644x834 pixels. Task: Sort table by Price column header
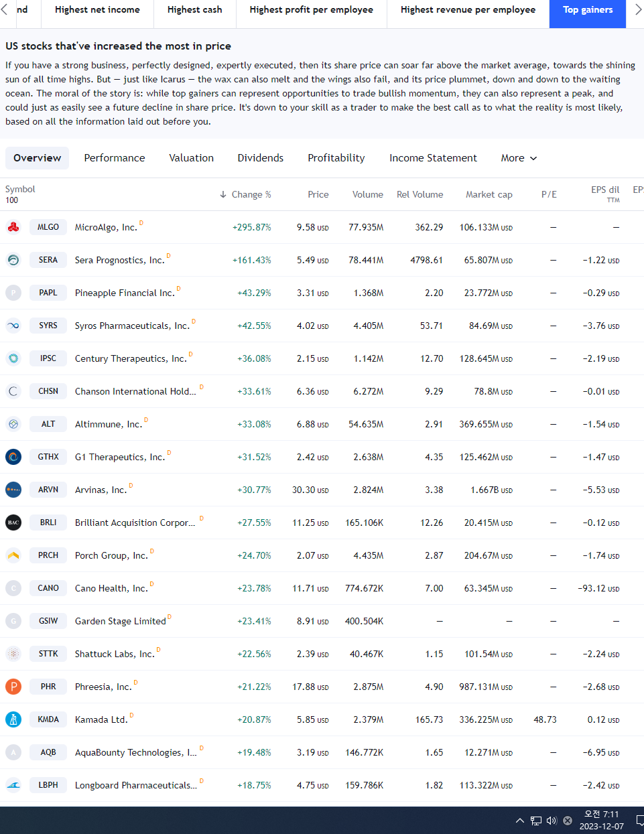pos(318,195)
